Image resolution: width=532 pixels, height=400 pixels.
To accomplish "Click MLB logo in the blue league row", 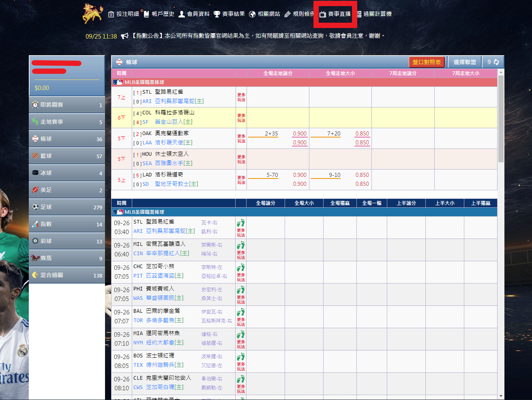I will [118, 212].
